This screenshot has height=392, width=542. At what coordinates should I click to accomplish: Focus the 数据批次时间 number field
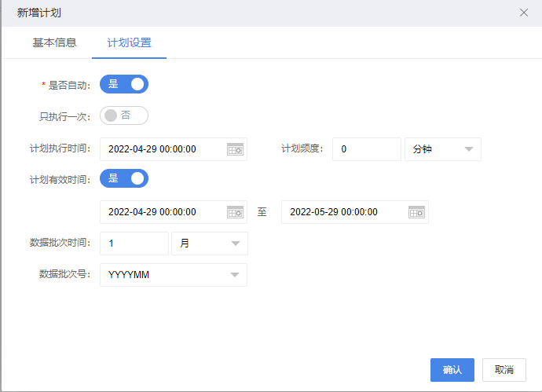[x=134, y=244]
